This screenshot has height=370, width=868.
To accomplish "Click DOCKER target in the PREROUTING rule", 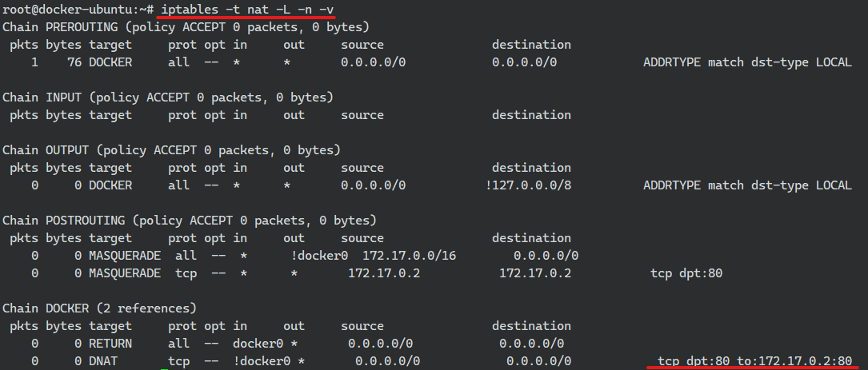I will point(110,62).
